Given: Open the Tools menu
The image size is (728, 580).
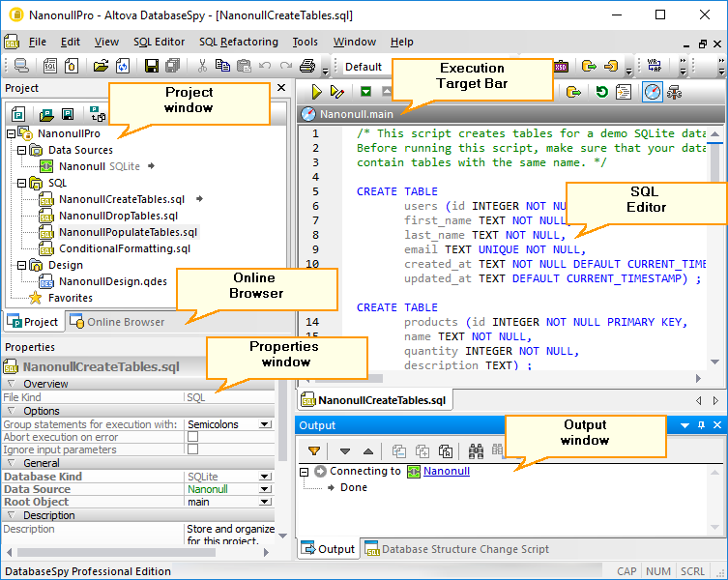Looking at the screenshot, I should [x=306, y=42].
